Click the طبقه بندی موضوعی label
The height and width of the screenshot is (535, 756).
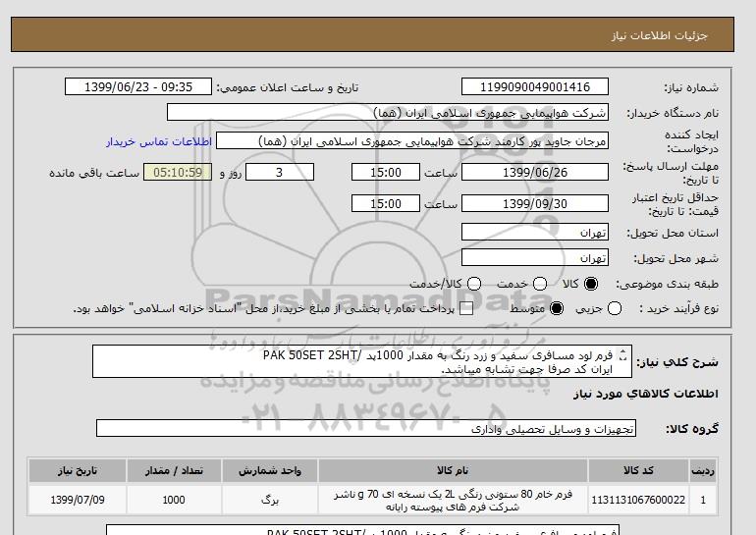(x=668, y=285)
